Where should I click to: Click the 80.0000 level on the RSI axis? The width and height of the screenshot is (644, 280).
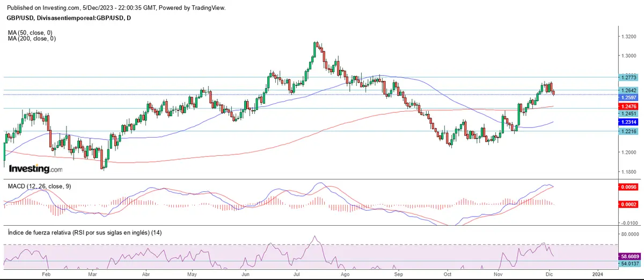(629, 234)
